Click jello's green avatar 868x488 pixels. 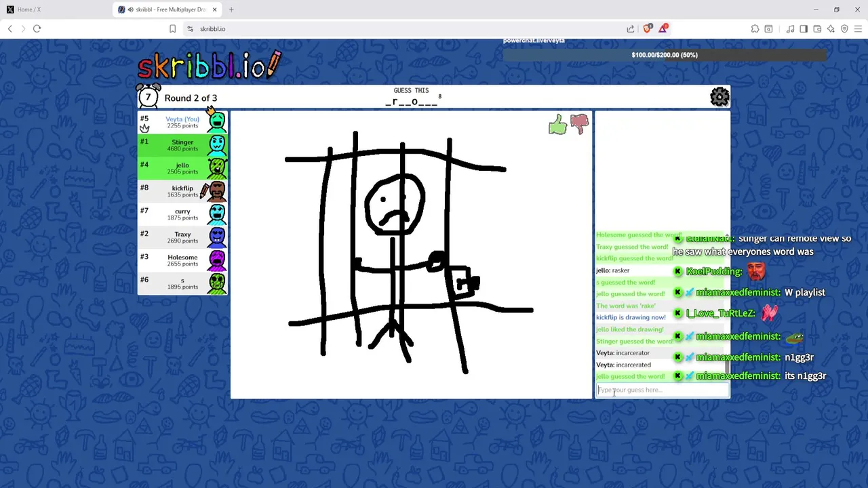[217, 167]
